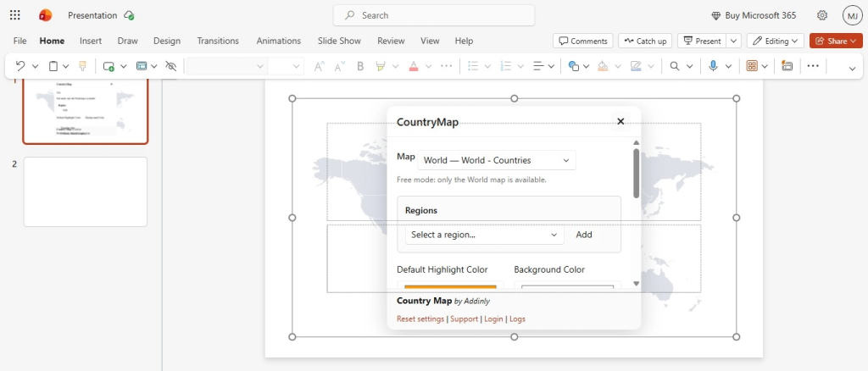Toggle Hide Slide in the toolbar
The height and width of the screenshot is (371, 868).
[171, 66]
